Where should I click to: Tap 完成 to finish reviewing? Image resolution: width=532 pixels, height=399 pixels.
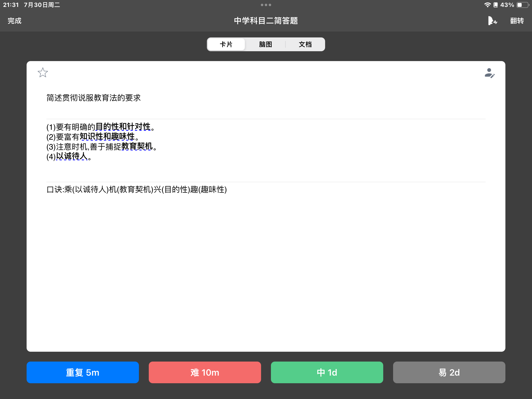pyautogui.click(x=15, y=21)
